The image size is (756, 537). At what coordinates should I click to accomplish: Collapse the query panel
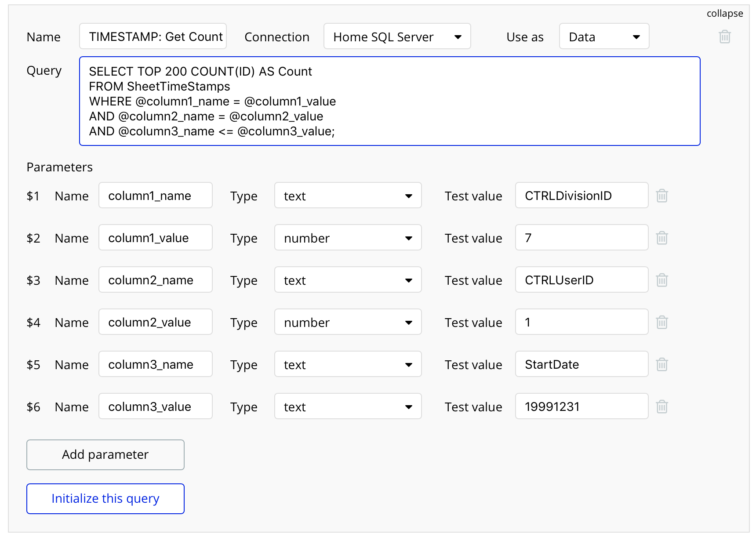click(724, 14)
